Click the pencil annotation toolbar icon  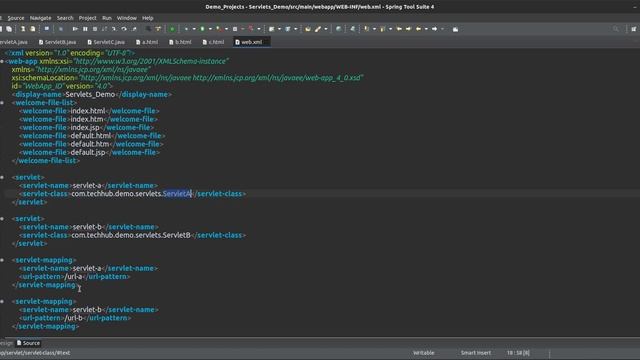click(x=318, y=29)
